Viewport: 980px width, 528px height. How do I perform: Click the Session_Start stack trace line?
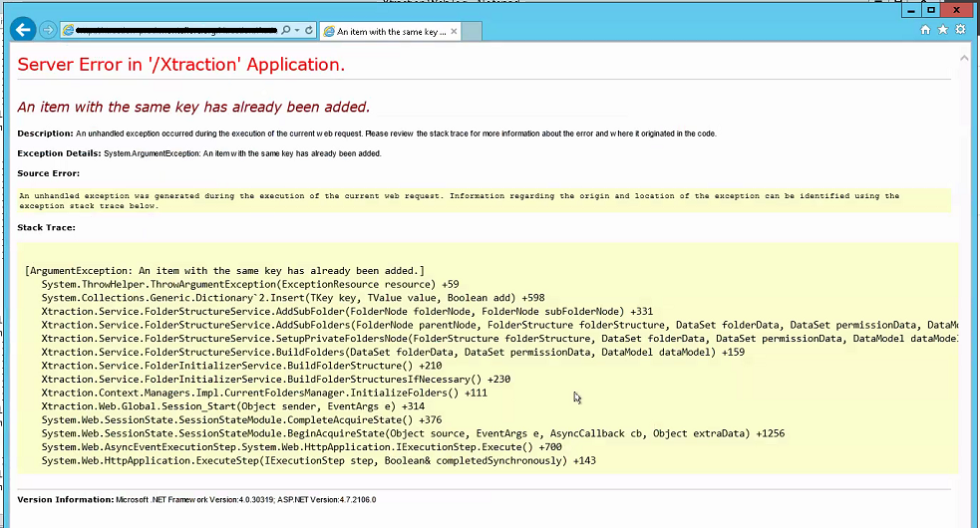point(232,406)
